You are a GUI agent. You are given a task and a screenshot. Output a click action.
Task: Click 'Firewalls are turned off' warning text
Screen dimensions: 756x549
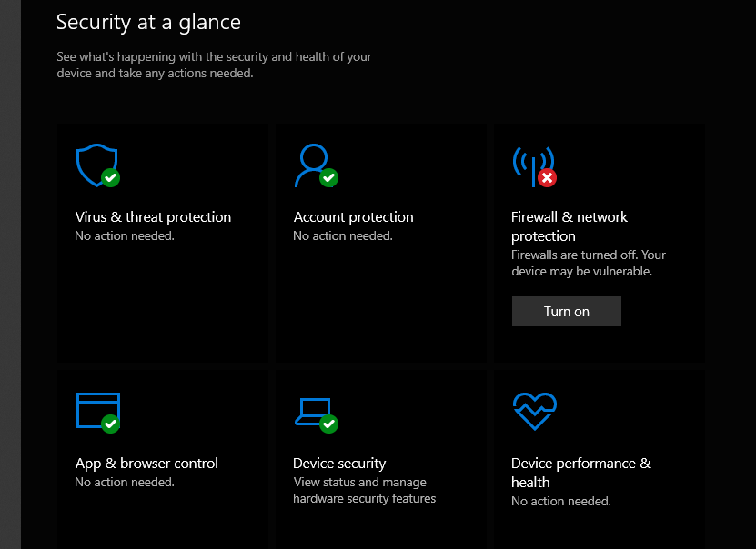coord(589,263)
